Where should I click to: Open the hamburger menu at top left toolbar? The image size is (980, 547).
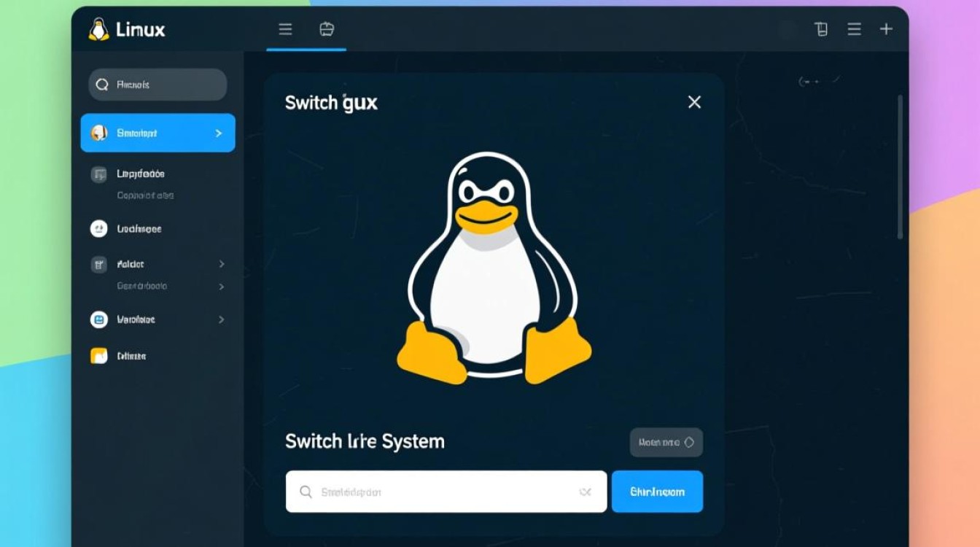(x=284, y=29)
